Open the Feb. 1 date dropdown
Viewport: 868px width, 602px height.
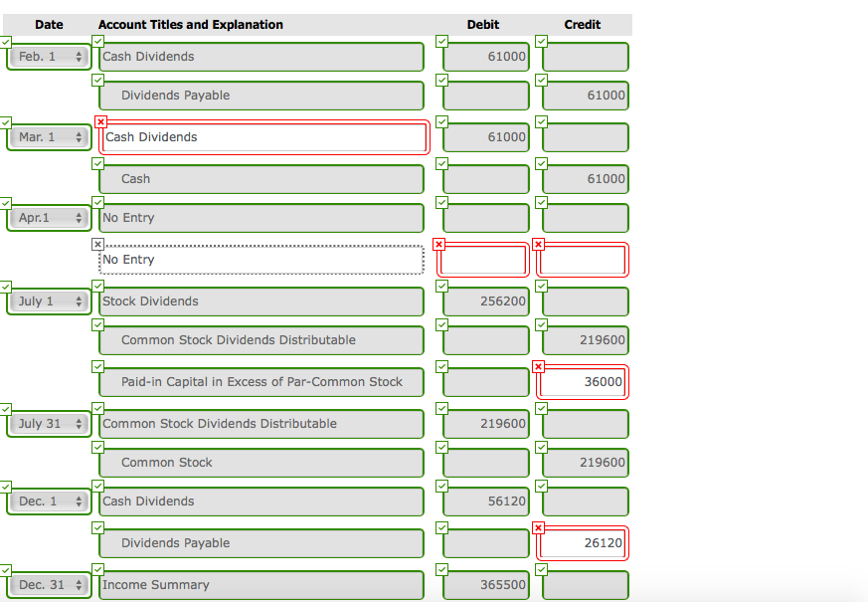[50, 57]
